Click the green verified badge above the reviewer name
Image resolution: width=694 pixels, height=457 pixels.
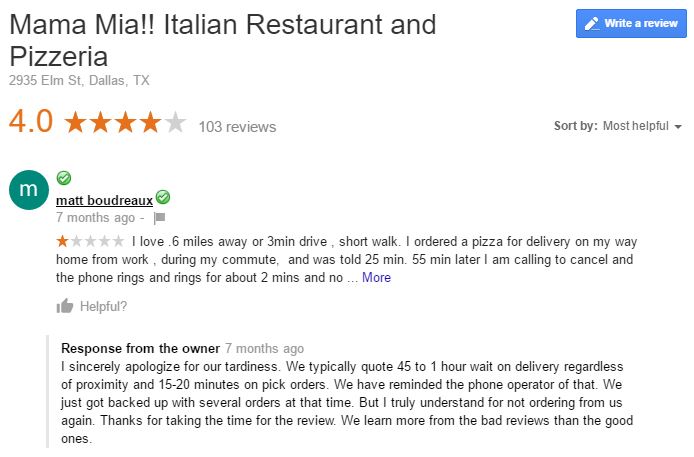tap(63, 178)
